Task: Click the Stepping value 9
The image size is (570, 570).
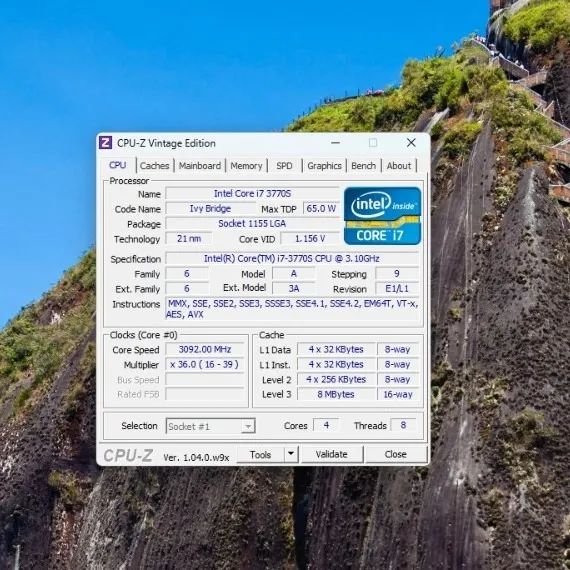Action: 397,273
